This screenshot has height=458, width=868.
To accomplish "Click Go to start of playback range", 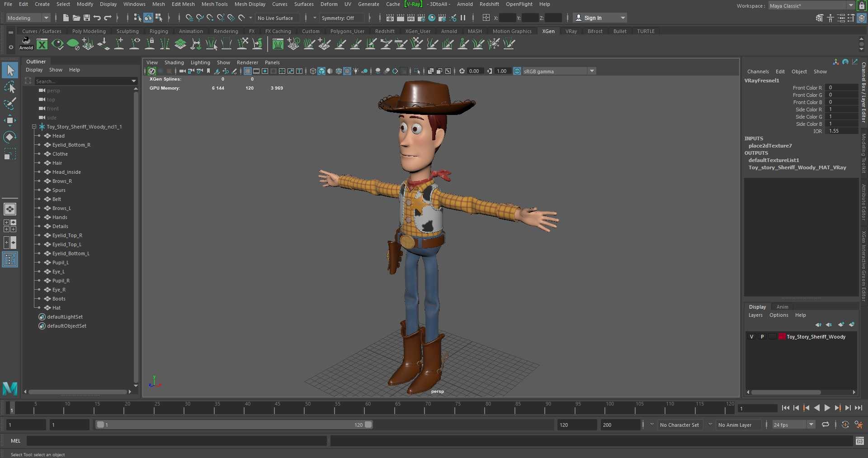I will [x=785, y=408].
